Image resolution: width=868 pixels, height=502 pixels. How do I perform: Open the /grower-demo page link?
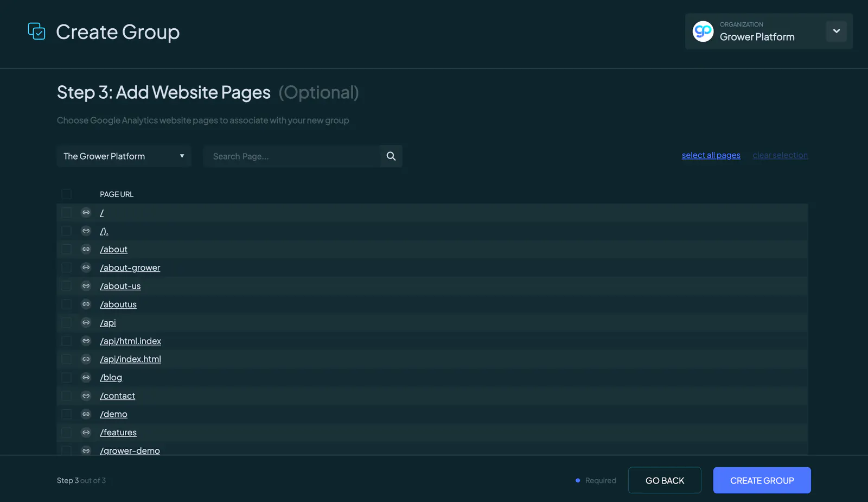point(130,450)
